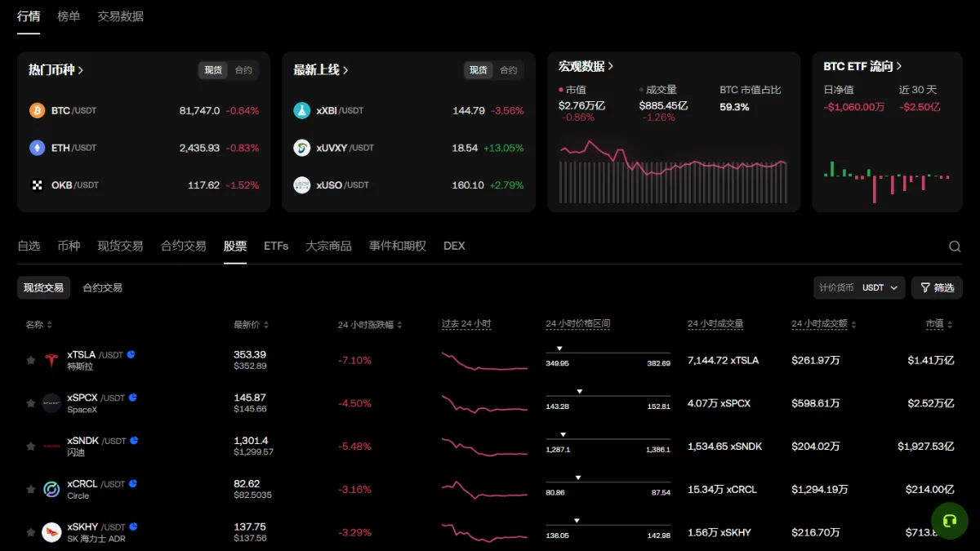Expand the 最新上线 section arrow
Viewport: 980px width, 551px height.
[345, 70]
